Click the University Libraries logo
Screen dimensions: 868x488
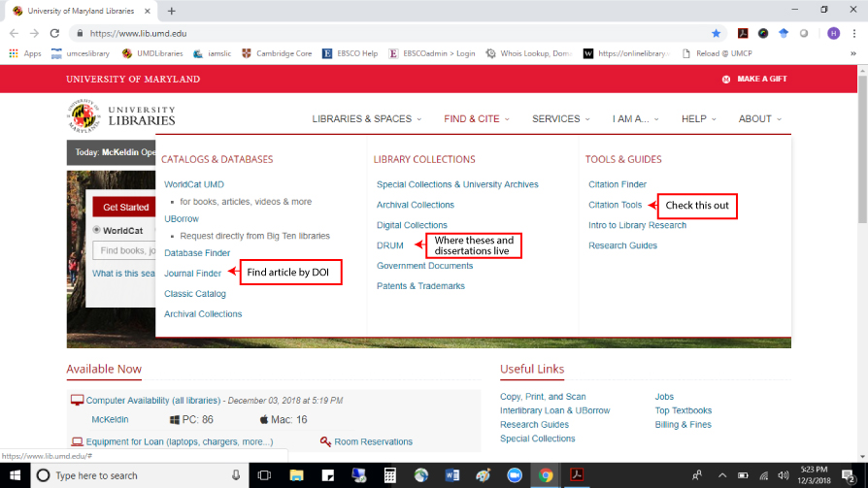(121, 116)
